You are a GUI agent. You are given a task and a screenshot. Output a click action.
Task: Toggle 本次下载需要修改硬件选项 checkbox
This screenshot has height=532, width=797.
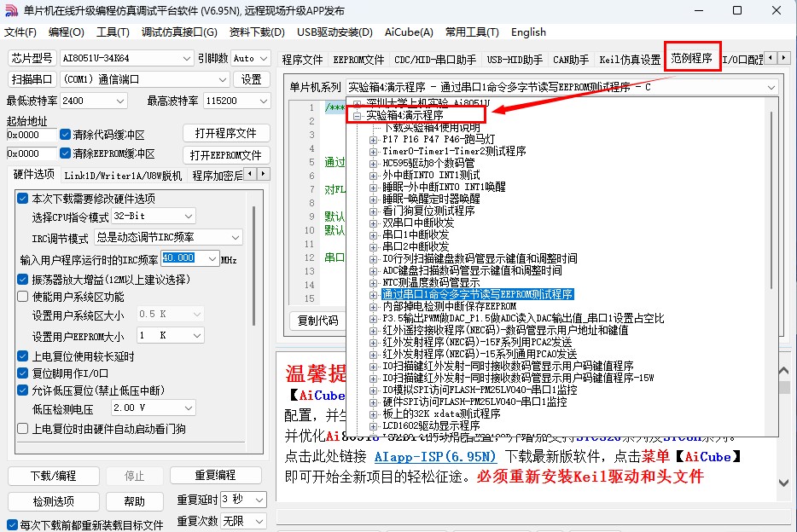tap(23, 198)
